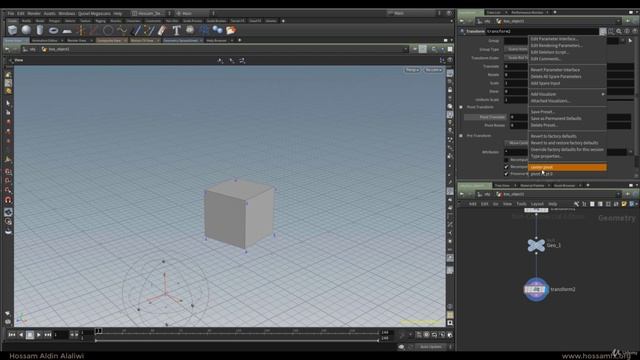The height and width of the screenshot is (360, 640).
Task: Open network path dropdown arrow
Action: (x=618, y=194)
